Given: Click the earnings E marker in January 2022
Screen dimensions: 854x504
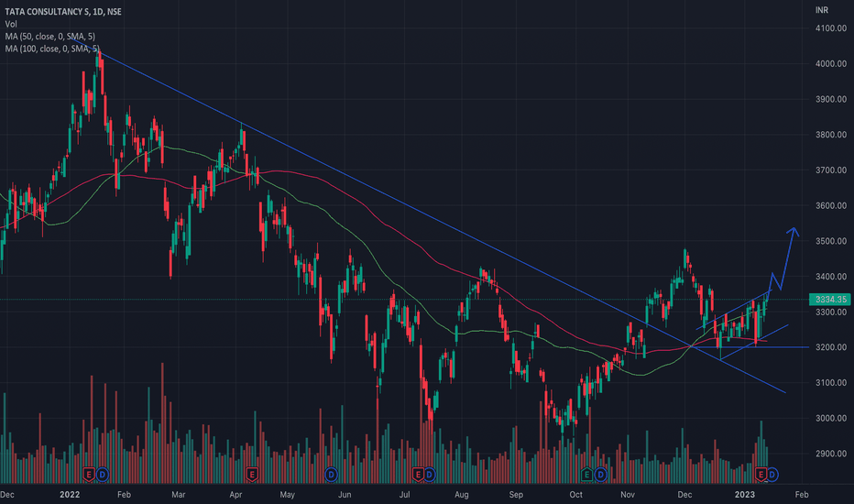Looking at the screenshot, I should [x=89, y=475].
